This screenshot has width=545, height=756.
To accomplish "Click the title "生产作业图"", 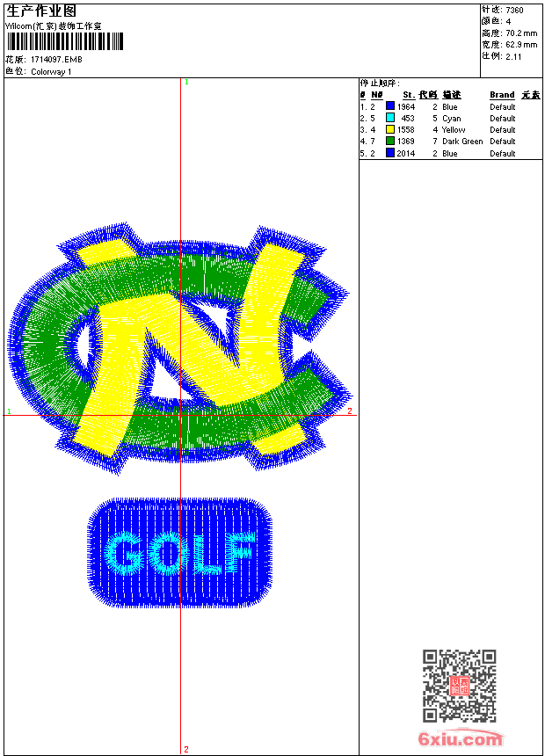I will [41, 11].
